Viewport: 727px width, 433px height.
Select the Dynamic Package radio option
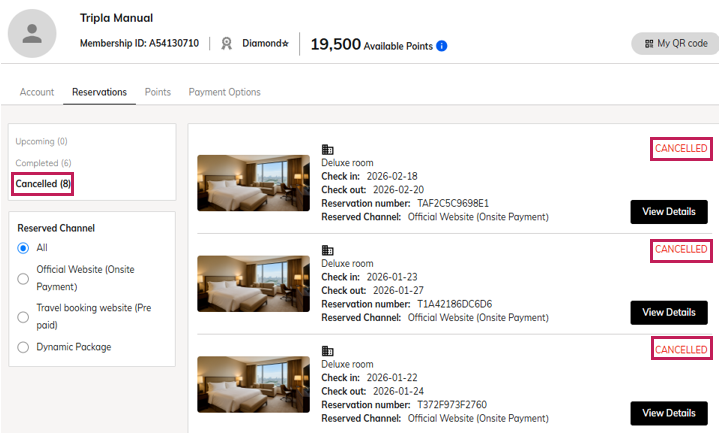coord(23,347)
